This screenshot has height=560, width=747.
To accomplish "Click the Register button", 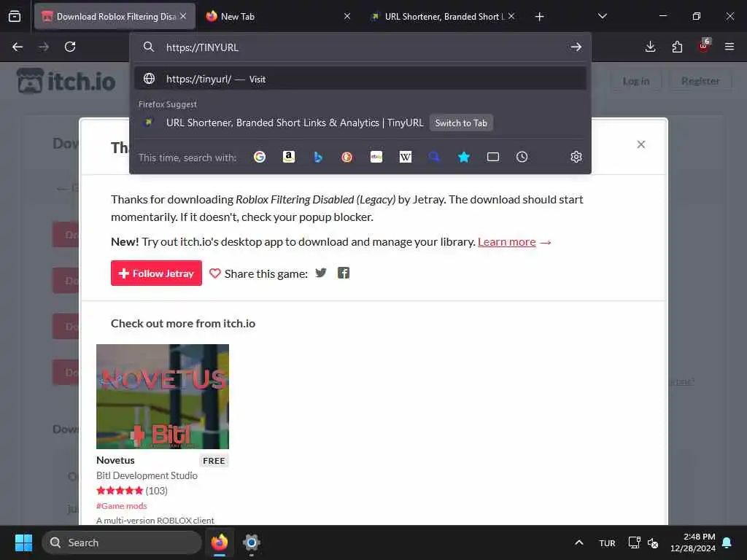I will [x=700, y=81].
